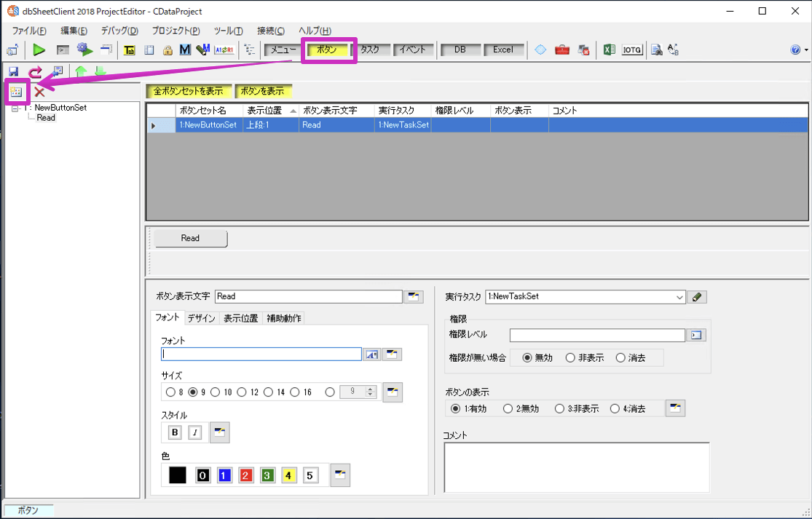Select 非表示 under 権限が無い場合
812x519 pixels.
point(570,357)
